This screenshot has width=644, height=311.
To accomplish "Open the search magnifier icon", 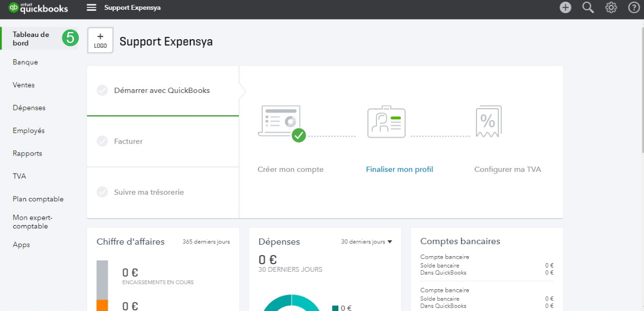I will coord(588,8).
